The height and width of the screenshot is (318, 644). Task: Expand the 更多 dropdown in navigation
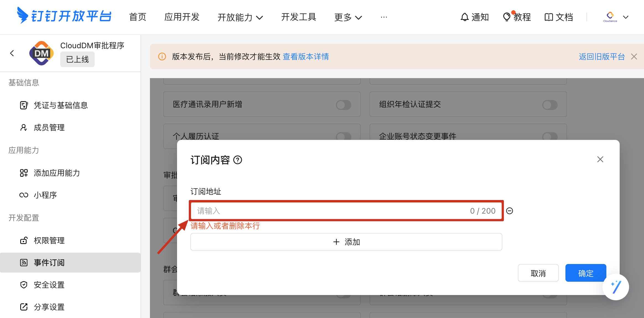(348, 17)
